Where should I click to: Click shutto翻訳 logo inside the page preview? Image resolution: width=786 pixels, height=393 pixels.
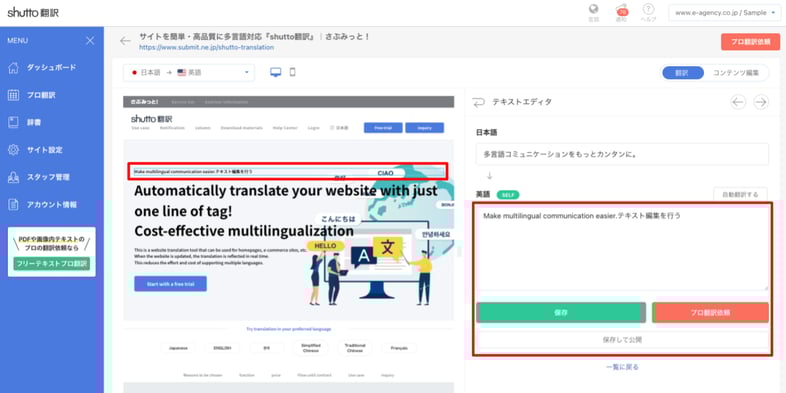coord(151,119)
